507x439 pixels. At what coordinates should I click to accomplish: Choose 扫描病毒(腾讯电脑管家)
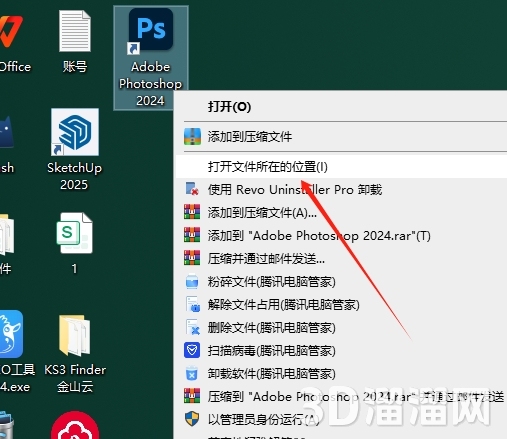[341, 350]
